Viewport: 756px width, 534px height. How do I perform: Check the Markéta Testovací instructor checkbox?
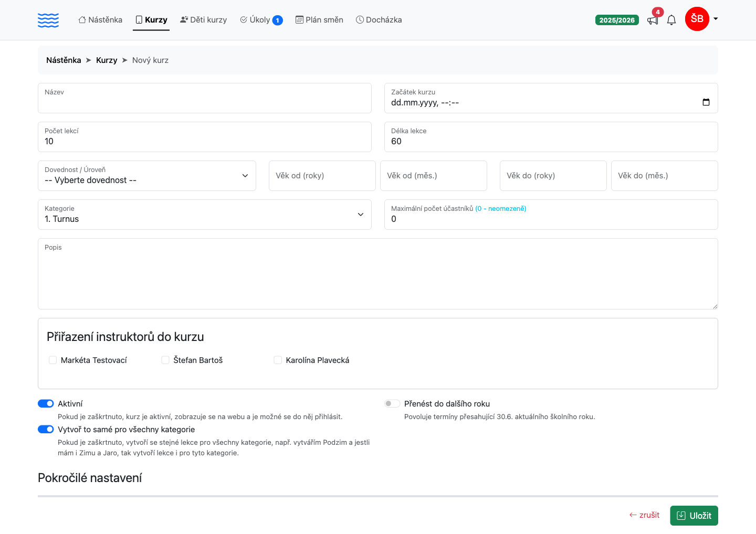(52, 360)
